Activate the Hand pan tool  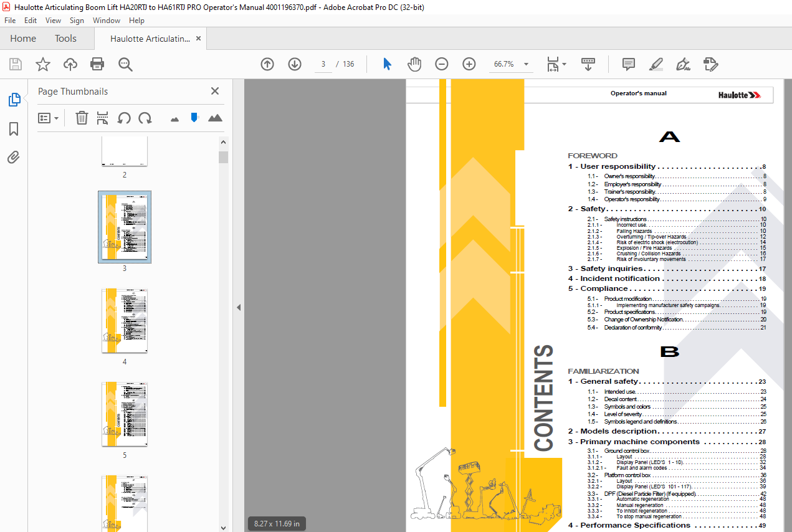414,64
